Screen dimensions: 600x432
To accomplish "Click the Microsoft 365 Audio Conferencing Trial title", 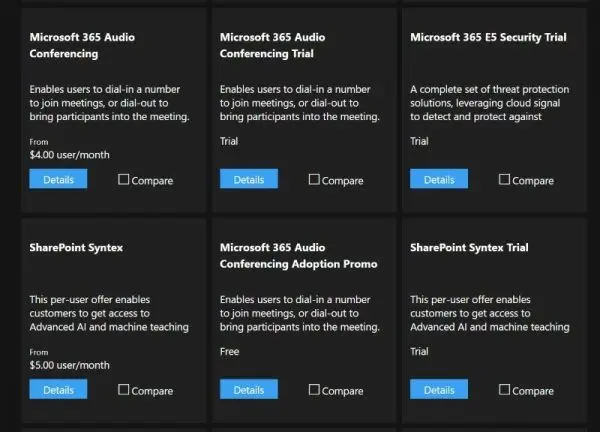I will tap(281, 45).
